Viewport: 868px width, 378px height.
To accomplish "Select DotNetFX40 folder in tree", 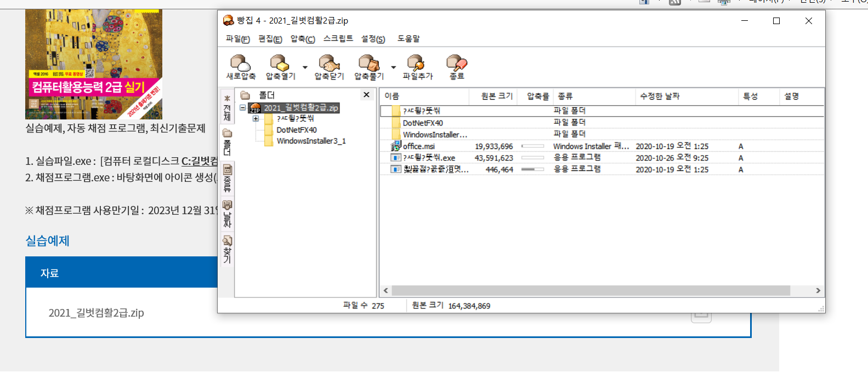I will (296, 130).
